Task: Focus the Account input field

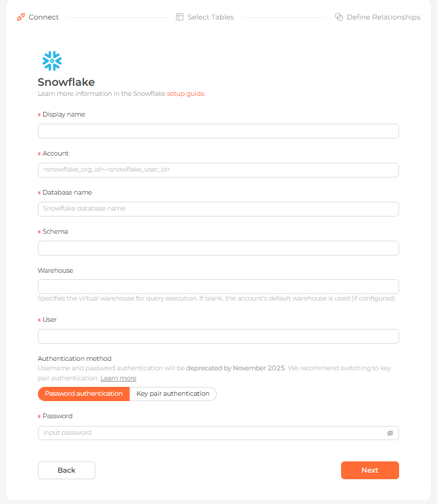Action: 218,170
